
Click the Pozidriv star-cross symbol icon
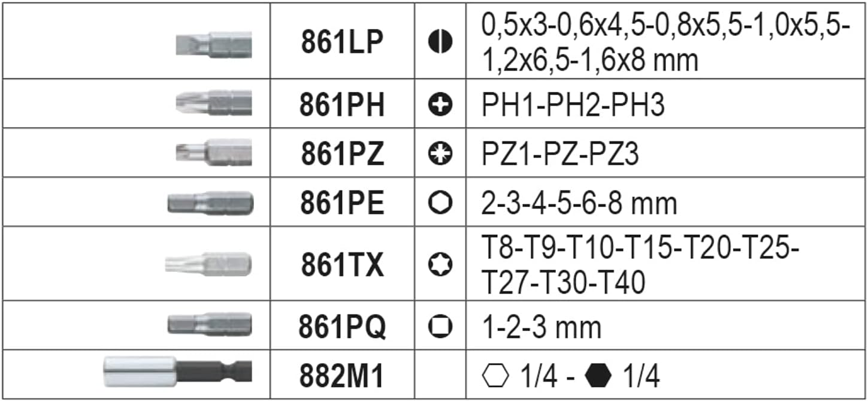[x=440, y=155]
